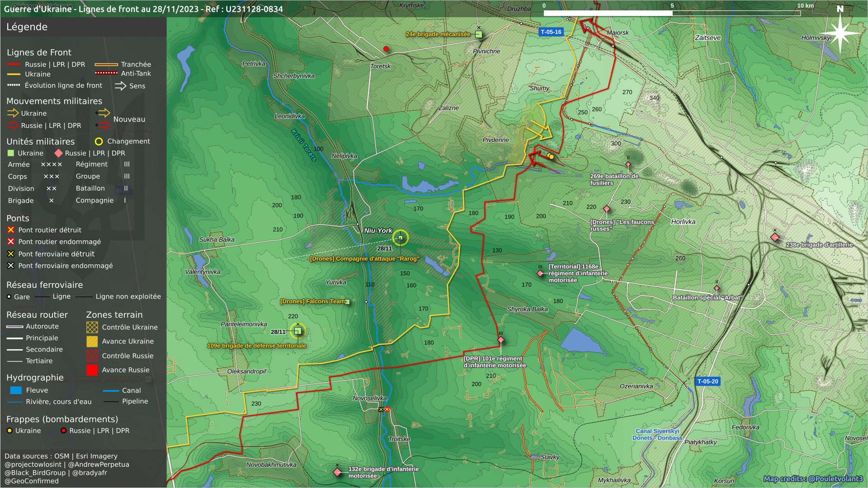868x488 pixels.
Task: Click the Nelipivka label
Action: click(344, 156)
